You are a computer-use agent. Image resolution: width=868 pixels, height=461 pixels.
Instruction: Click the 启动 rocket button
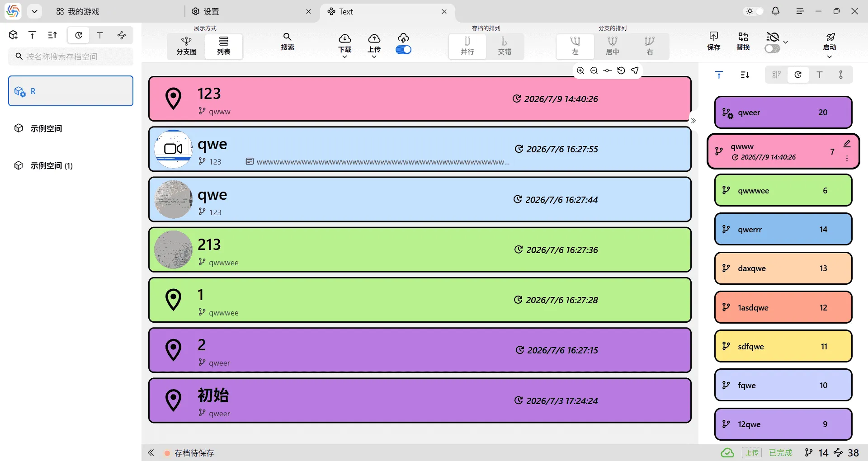click(830, 41)
